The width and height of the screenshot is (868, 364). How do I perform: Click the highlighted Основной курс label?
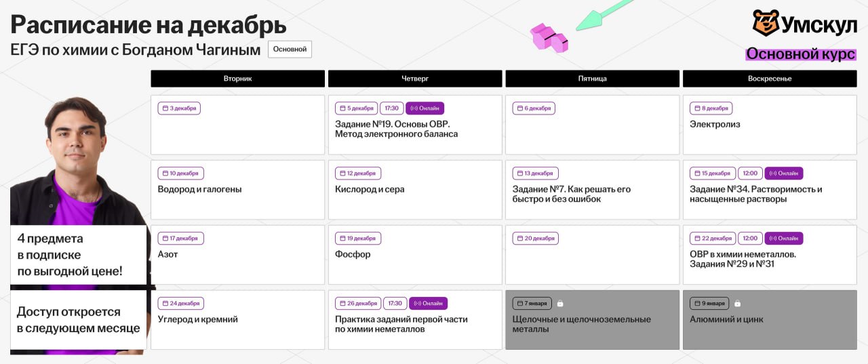point(800,54)
